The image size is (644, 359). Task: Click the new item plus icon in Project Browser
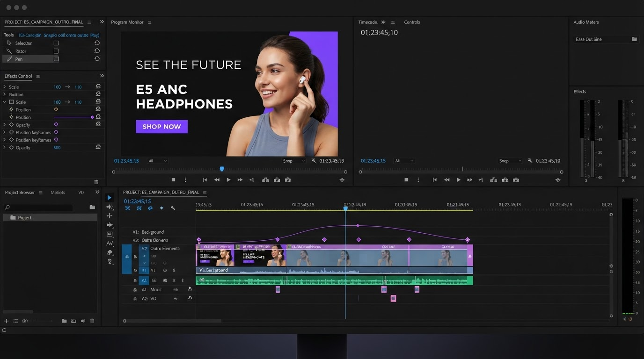pos(7,321)
